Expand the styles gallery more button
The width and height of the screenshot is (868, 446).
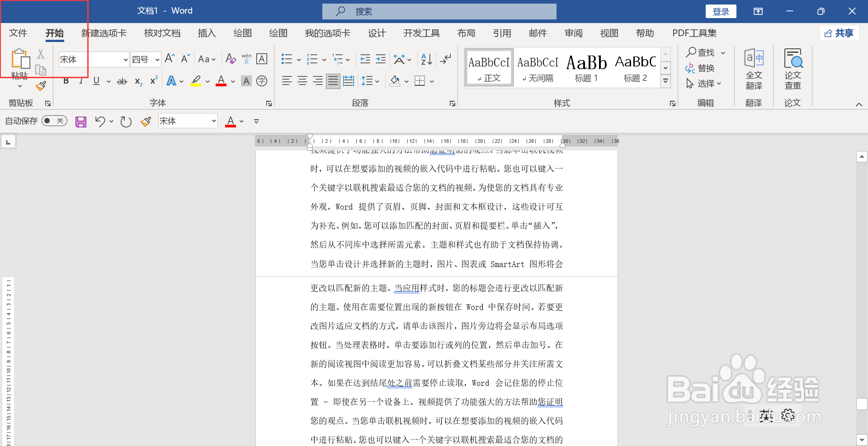tap(665, 81)
